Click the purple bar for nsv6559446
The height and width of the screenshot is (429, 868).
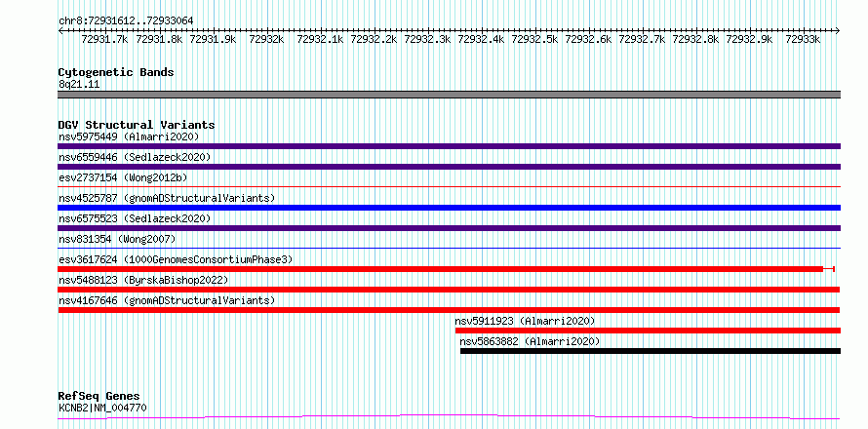click(x=449, y=167)
